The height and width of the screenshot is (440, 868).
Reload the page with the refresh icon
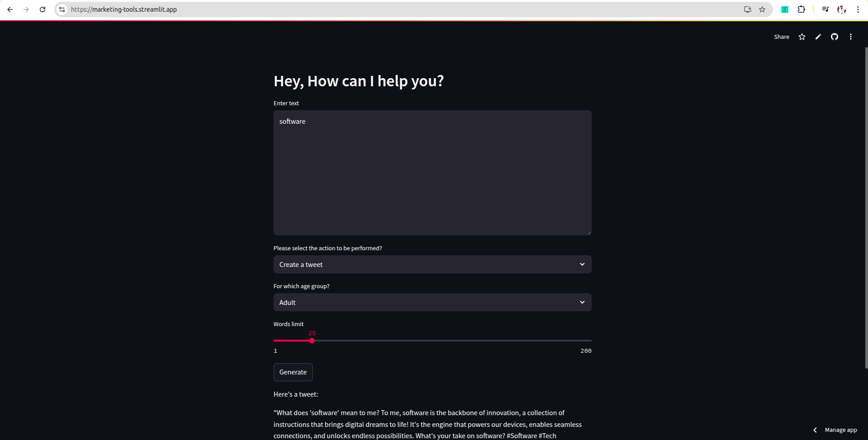pos(42,9)
